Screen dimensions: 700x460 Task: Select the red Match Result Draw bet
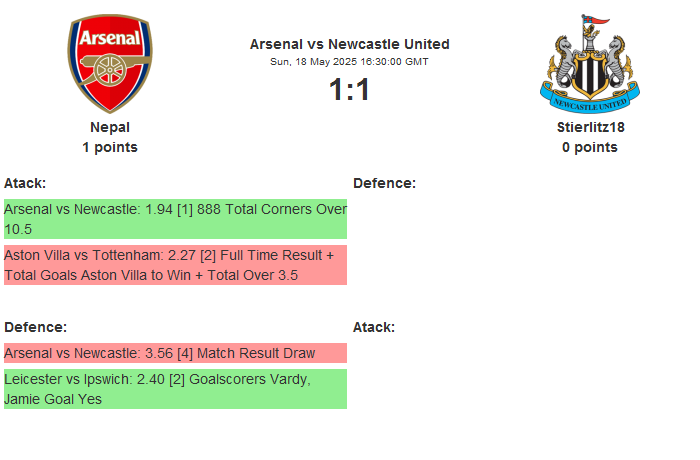tap(175, 353)
